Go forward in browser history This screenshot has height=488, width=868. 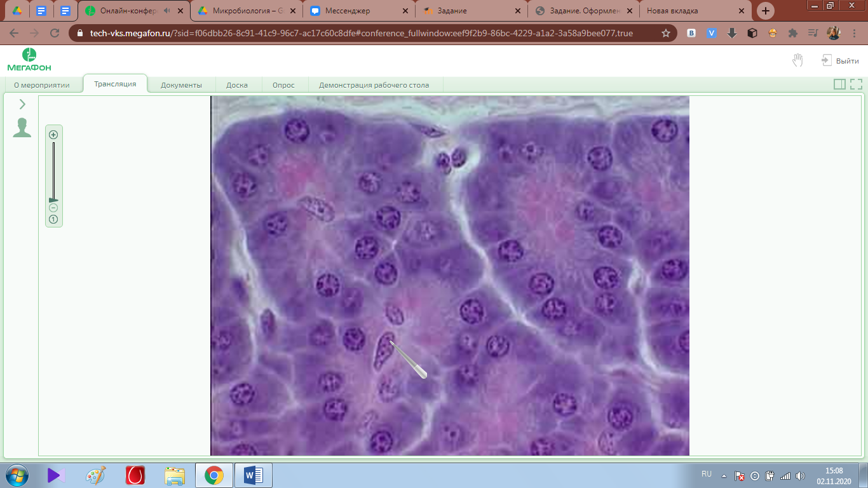coord(34,33)
